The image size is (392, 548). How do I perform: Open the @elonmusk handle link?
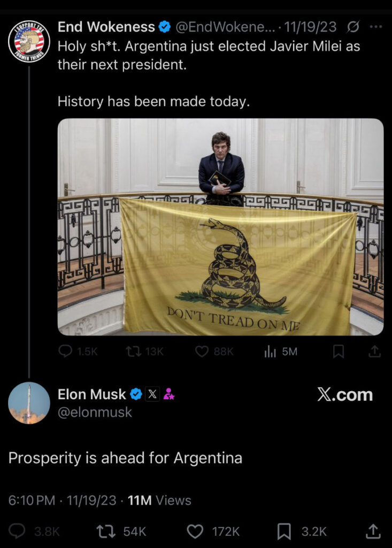[x=95, y=413]
